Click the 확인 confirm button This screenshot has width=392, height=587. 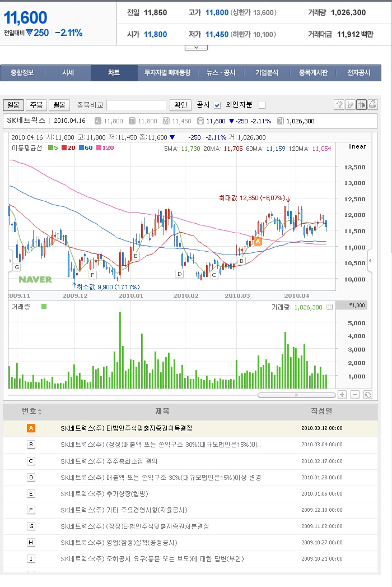[x=181, y=105]
